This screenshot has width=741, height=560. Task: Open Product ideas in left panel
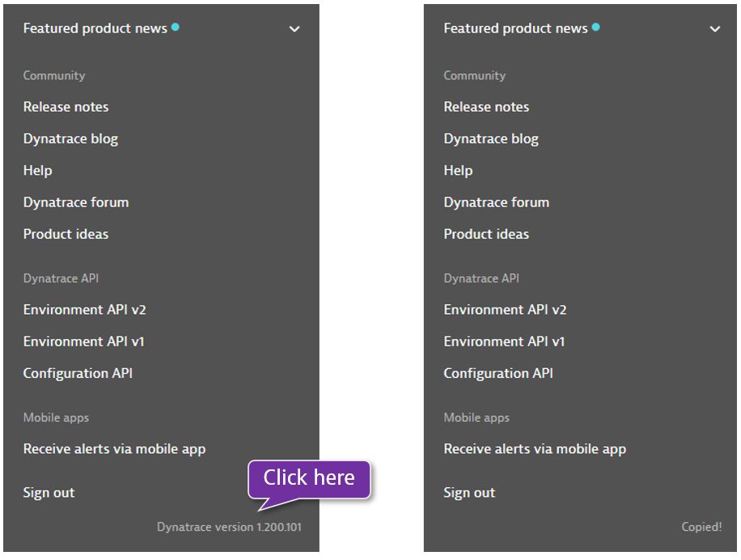(66, 234)
